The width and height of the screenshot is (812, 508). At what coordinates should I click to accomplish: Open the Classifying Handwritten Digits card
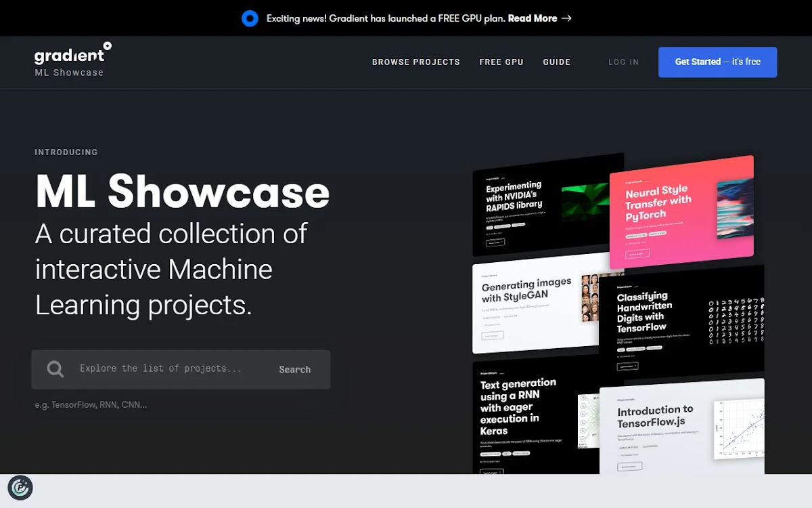coord(681,322)
